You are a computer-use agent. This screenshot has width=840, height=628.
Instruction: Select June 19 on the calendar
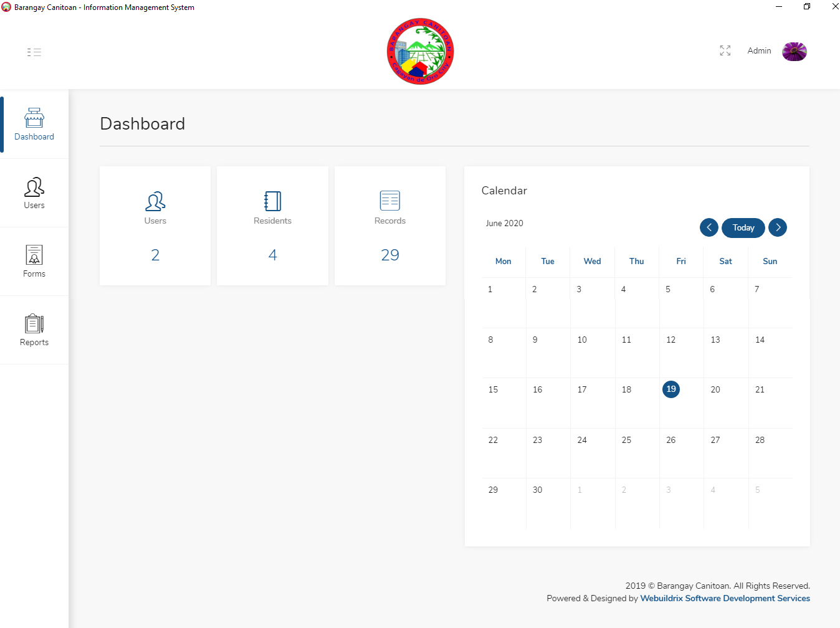coord(671,389)
